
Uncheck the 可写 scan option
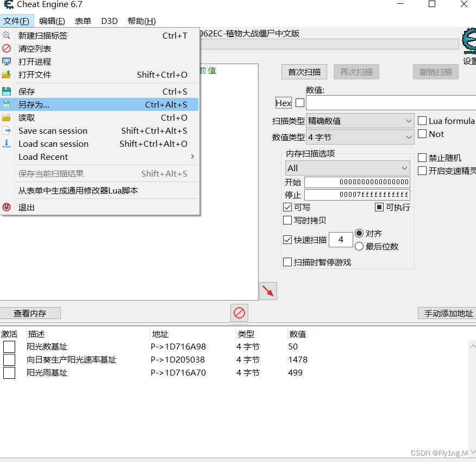tap(287, 207)
